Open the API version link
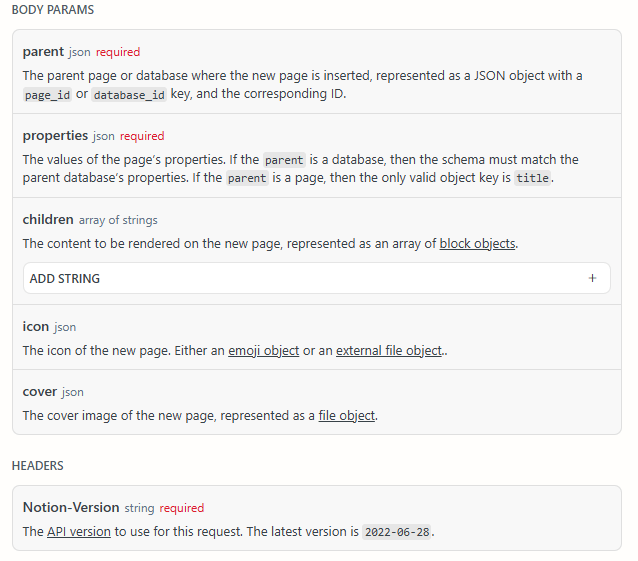Viewport: 638px width, 561px height. point(78,532)
